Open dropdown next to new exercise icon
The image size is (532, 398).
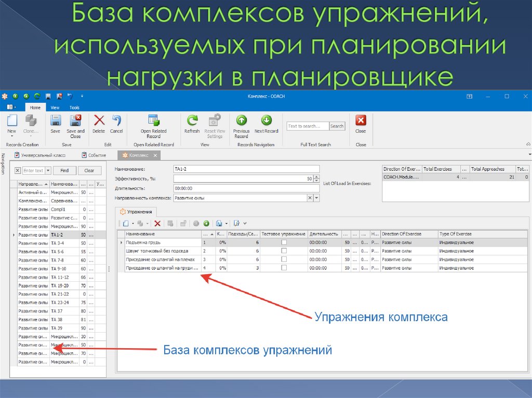pyautogui.click(x=132, y=224)
